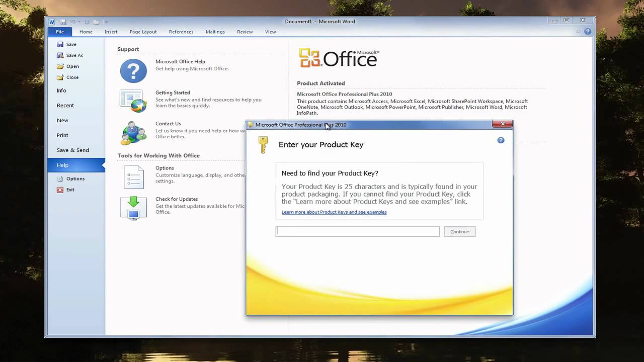This screenshot has width=644, height=362.
Task: Maximize the Word window
Action: click(x=567, y=21)
